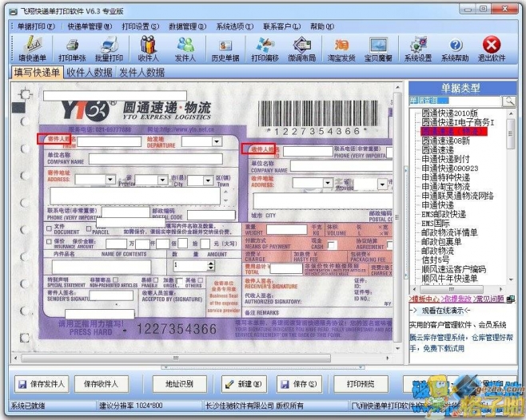This screenshot has height=420, width=526.
Task: Check the 加急 URGENT checkbox
Action: 180,281
